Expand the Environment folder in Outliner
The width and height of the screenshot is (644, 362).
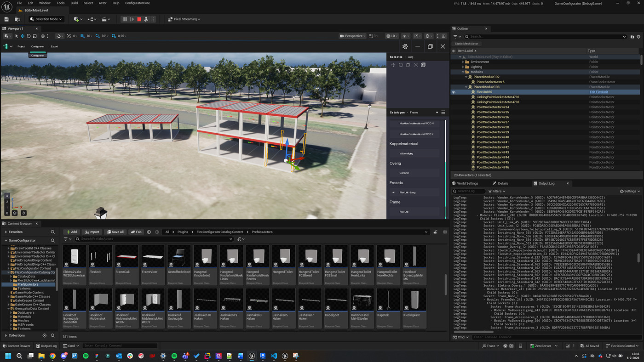point(463,62)
